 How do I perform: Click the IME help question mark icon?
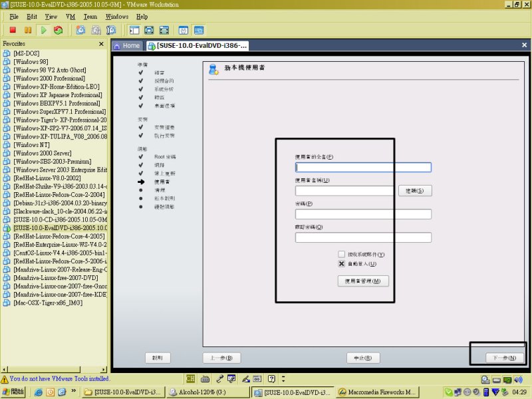[271, 378]
